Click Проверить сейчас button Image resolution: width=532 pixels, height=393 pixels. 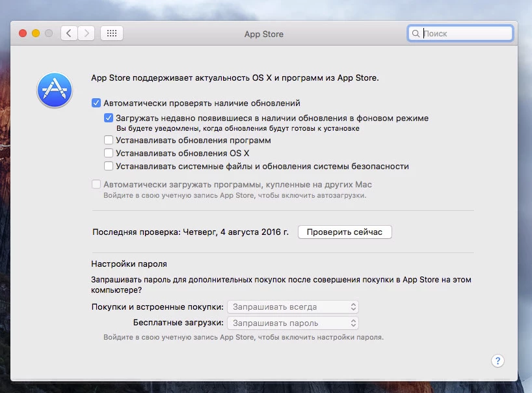coord(345,232)
